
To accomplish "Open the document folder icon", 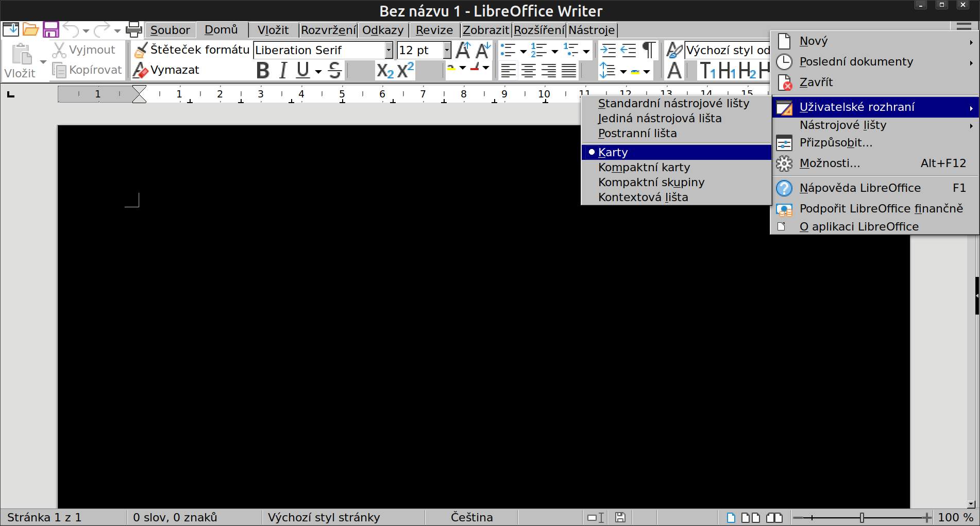I will (x=31, y=29).
